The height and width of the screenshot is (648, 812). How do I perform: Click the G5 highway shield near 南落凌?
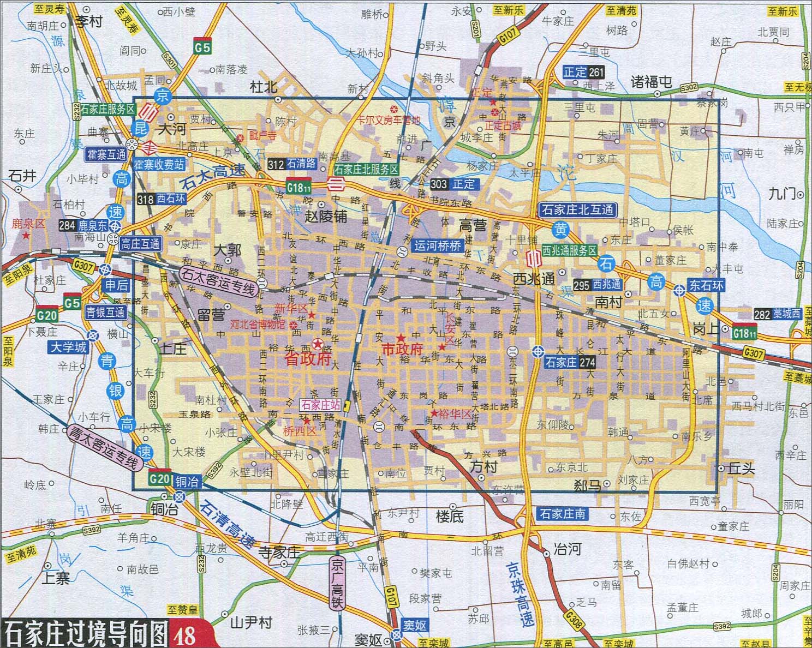(202, 48)
